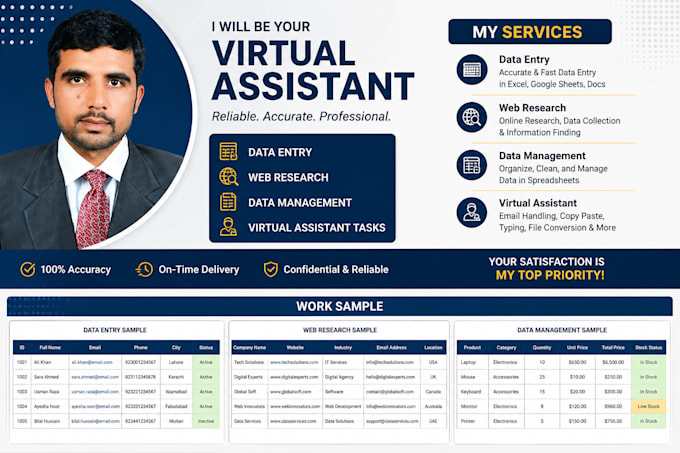The width and height of the screenshot is (680, 453).
Task: Click the 'Stock Status' column header
Action: [x=648, y=348]
